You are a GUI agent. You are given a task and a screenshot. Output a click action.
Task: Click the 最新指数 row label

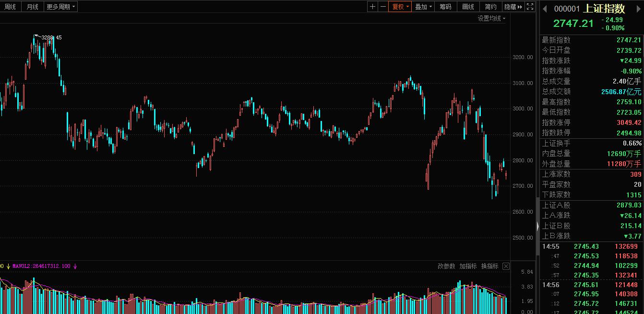(x=556, y=40)
